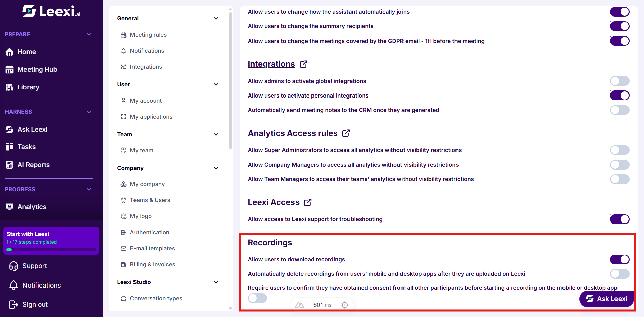The height and width of the screenshot is (317, 644).
Task: Click the crosshair icon in latency widget
Action: click(x=345, y=305)
